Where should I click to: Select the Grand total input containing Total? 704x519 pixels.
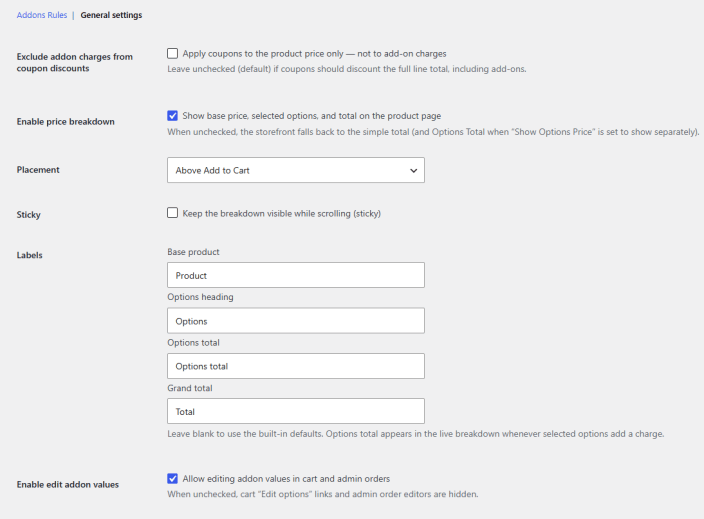[296, 411]
